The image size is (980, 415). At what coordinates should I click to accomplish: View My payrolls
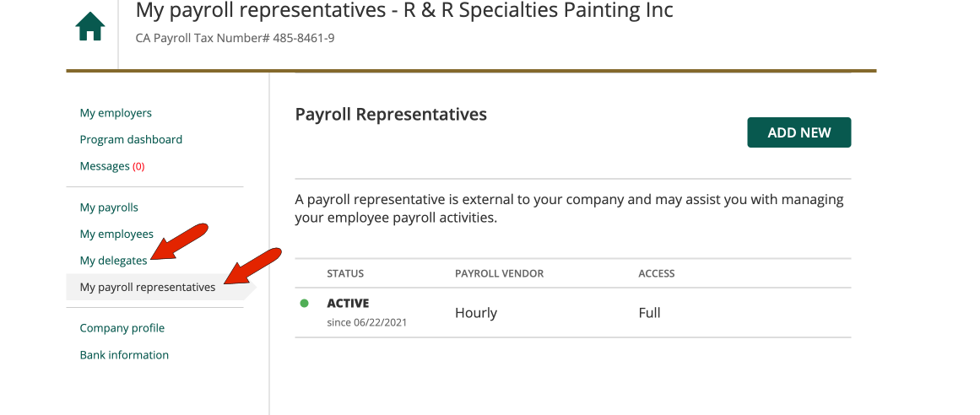click(x=109, y=207)
